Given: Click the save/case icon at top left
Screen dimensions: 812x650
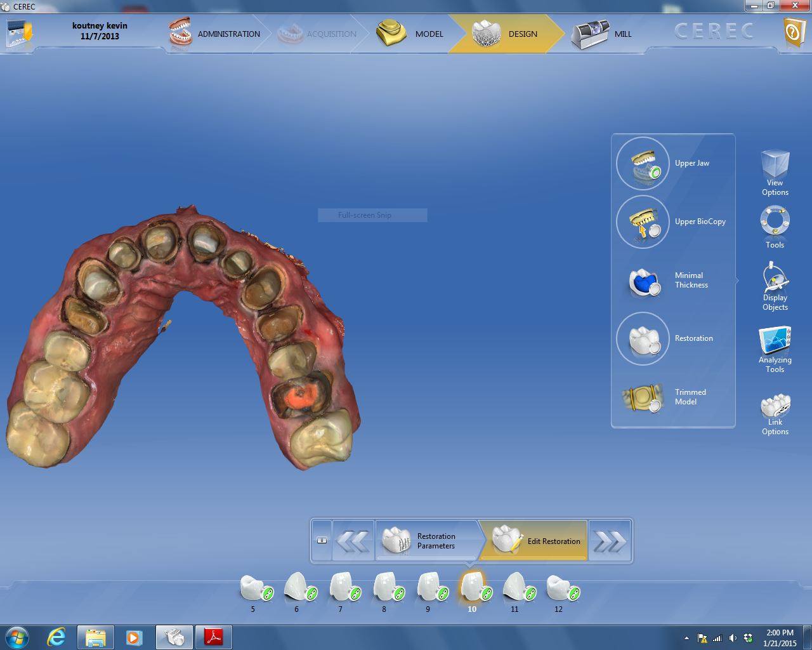Looking at the screenshot, I should click(18, 32).
